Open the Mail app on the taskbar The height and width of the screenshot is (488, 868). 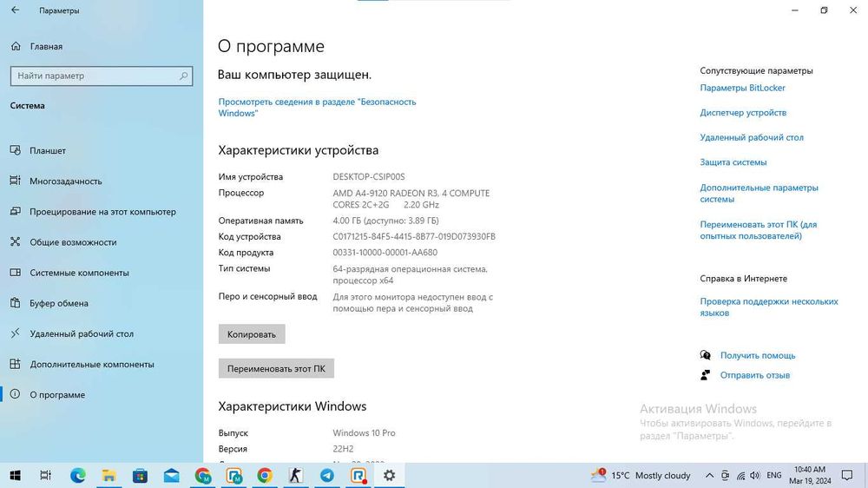(171, 475)
